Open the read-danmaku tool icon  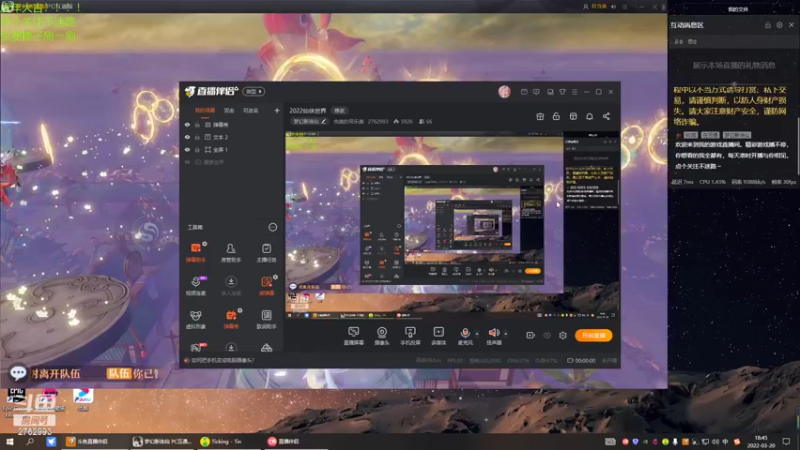(266, 285)
